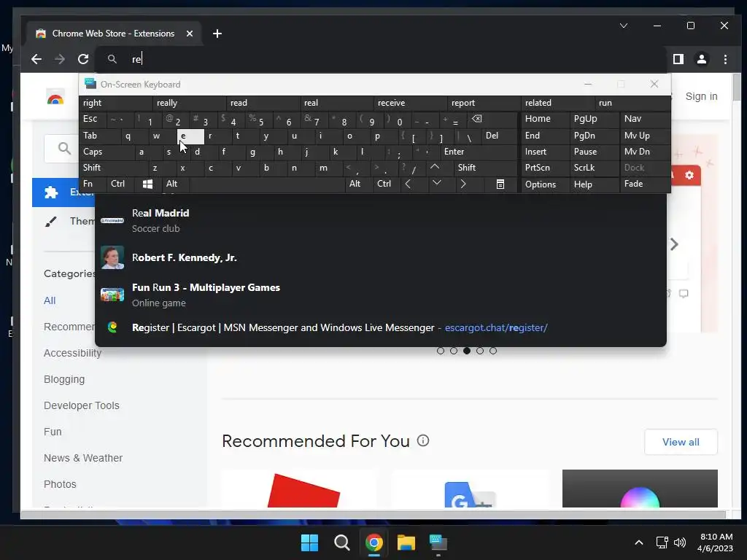The image size is (747, 560).
Task: Open the Chrome profile avatar icon
Action: pos(702,59)
